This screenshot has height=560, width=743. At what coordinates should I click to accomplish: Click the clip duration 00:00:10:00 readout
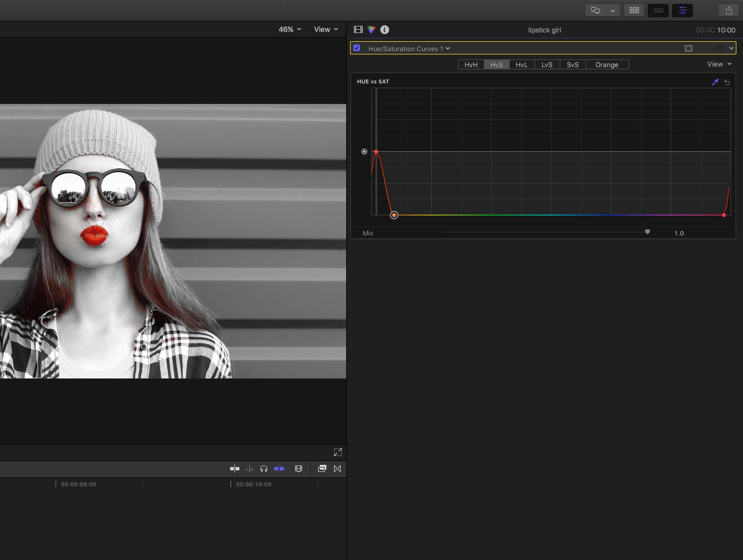click(715, 30)
